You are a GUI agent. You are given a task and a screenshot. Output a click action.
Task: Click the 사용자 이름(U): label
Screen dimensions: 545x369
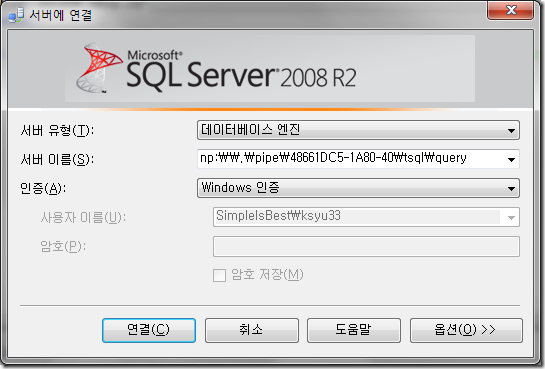83,218
